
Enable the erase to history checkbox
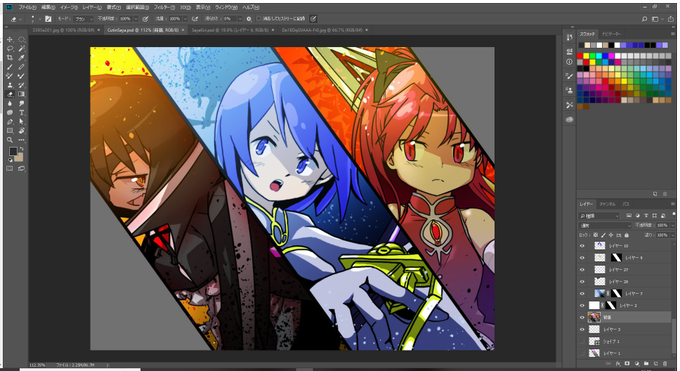258,19
